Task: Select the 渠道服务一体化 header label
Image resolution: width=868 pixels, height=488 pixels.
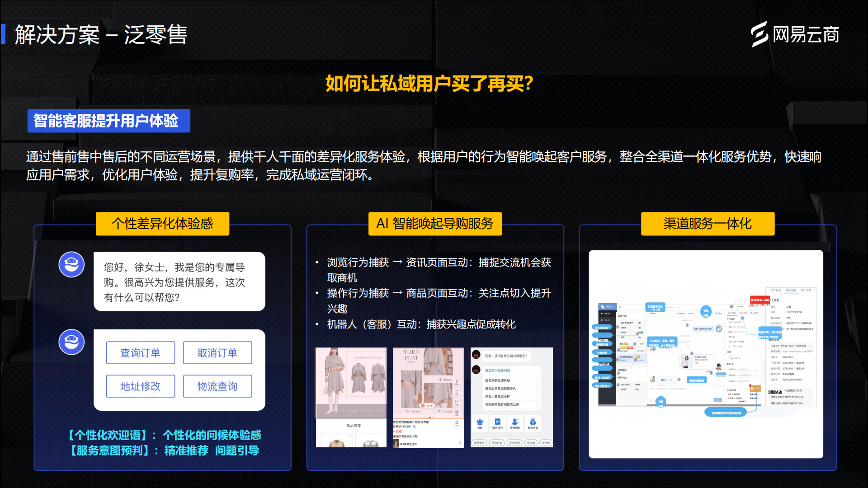Action: [x=708, y=224]
